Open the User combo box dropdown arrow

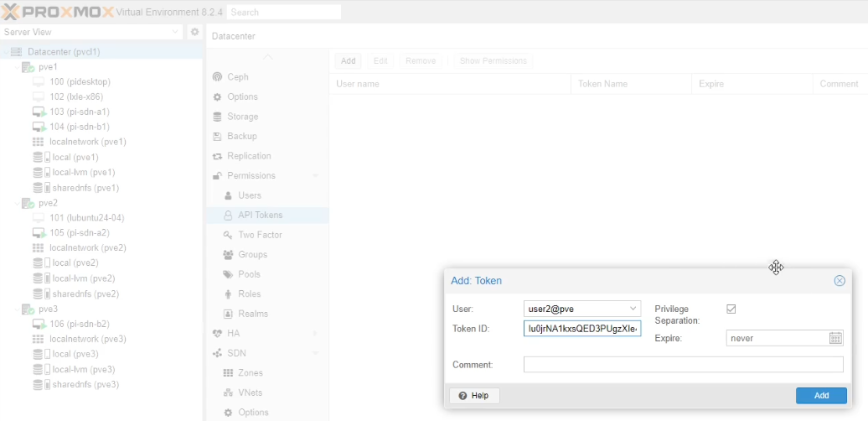pyautogui.click(x=633, y=309)
